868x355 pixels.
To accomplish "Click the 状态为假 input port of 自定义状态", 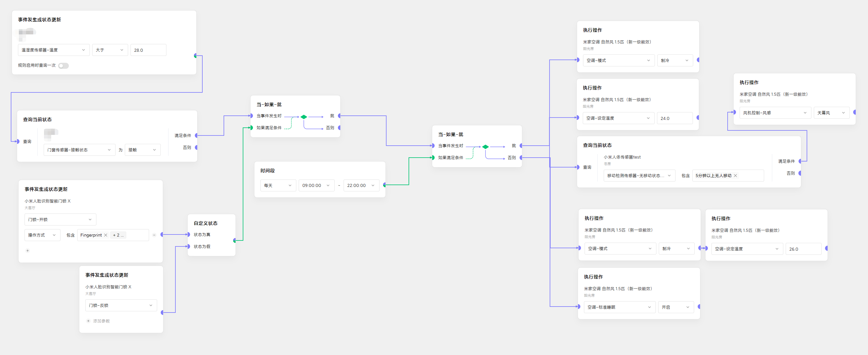I will (x=189, y=246).
